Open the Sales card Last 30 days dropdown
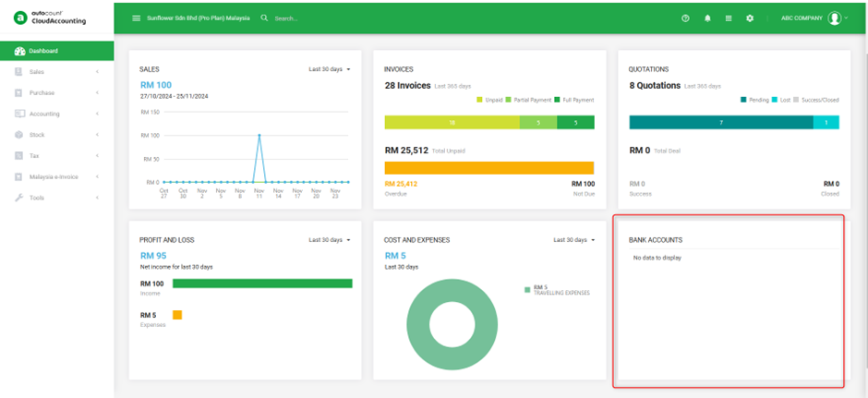The image size is (868, 398). tap(330, 70)
